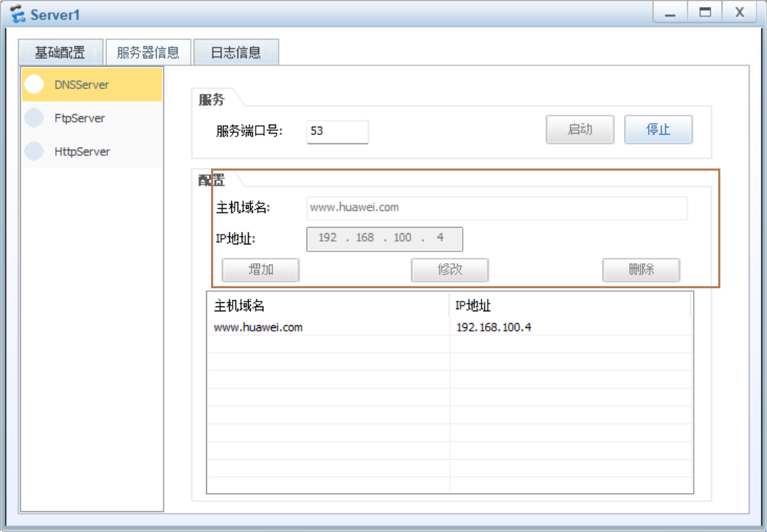Click the IP地址 input field

pyautogui.click(x=385, y=239)
